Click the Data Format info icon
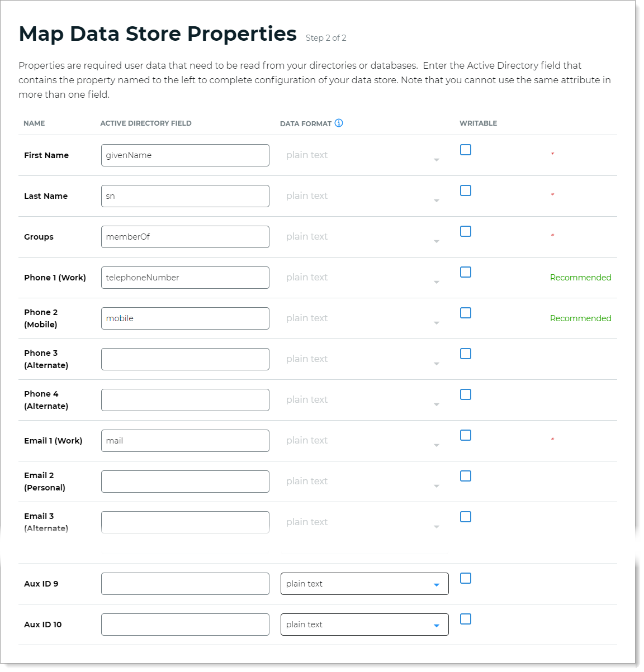The image size is (644, 672). pos(339,123)
